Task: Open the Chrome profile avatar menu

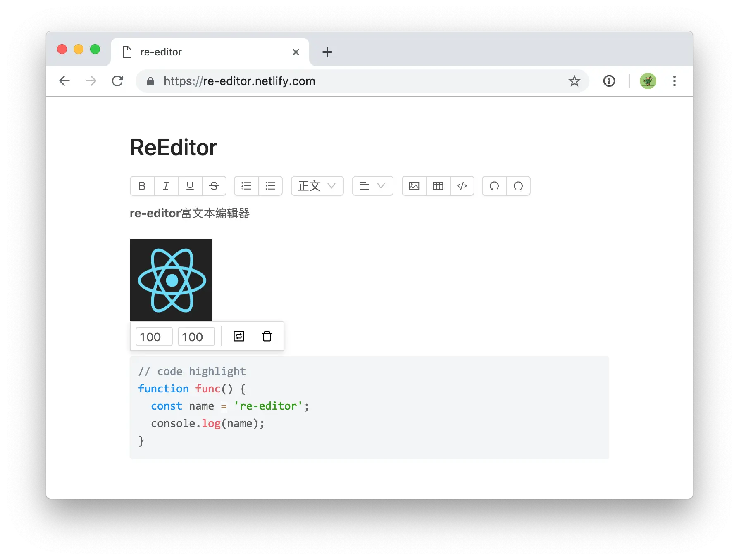Action: [x=648, y=81]
